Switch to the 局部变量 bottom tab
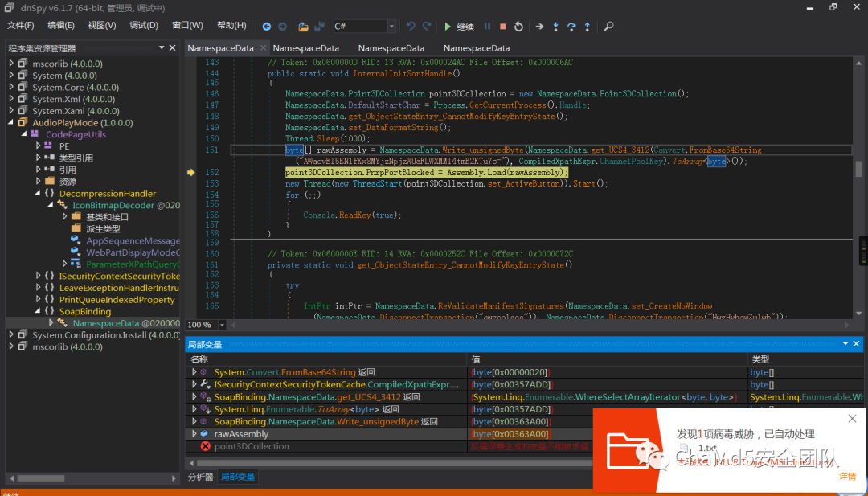The height and width of the screenshot is (496, 868). pos(237,478)
